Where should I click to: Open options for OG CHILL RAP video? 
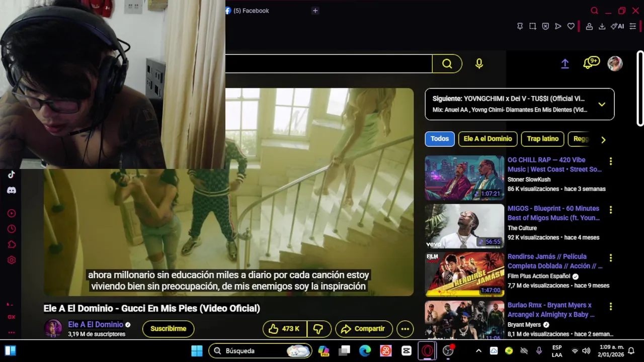611,161
